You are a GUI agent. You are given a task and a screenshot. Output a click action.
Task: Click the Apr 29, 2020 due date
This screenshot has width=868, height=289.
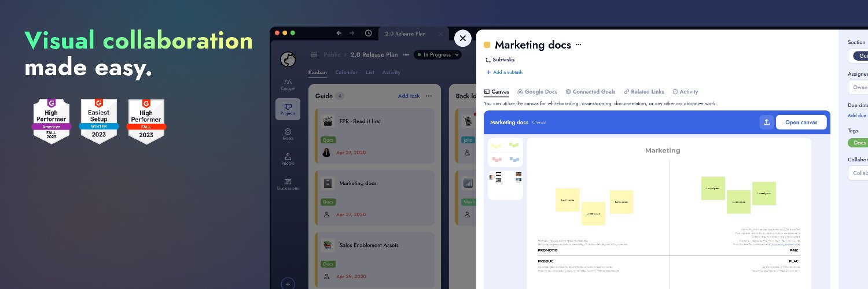pos(350,276)
